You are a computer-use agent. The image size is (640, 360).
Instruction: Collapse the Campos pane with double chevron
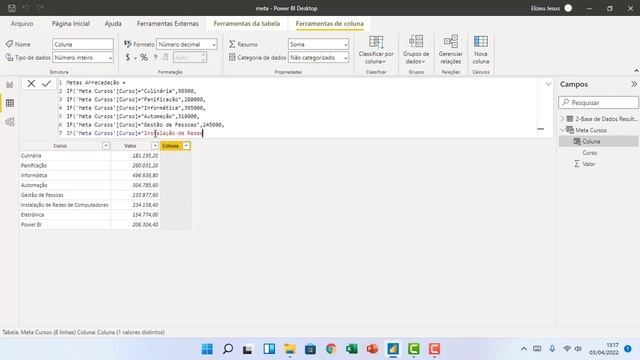coord(633,84)
